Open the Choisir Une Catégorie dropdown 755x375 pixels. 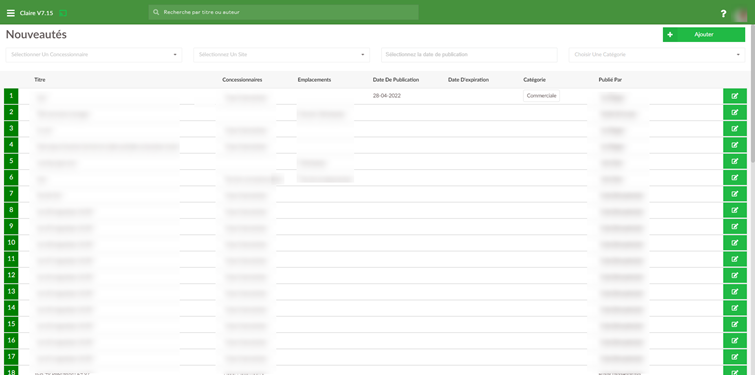(657, 55)
